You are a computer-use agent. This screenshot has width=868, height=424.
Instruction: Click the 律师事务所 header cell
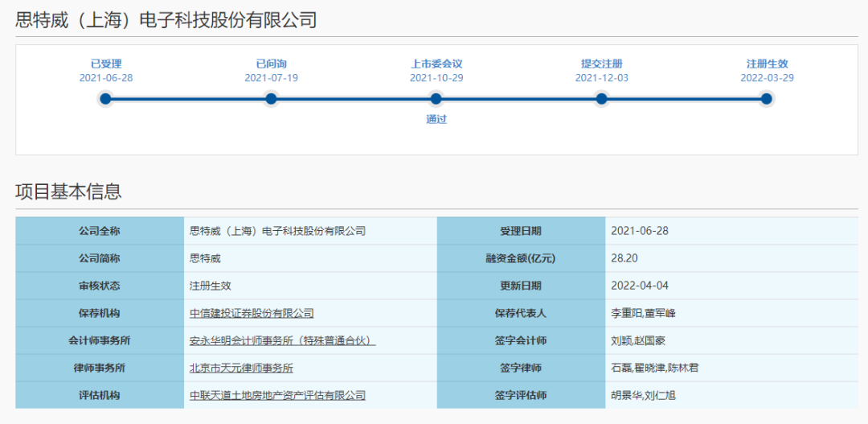(x=100, y=368)
